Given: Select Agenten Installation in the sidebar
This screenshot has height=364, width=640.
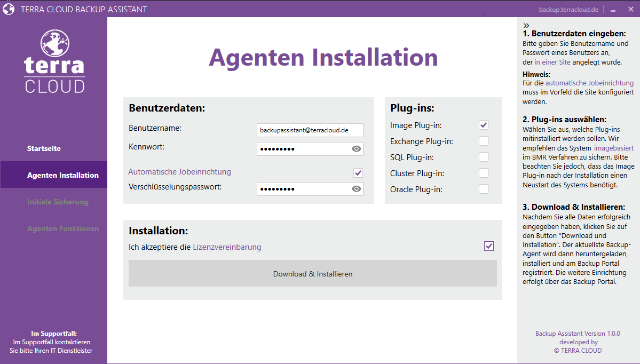Looking at the screenshot, I should pyautogui.click(x=62, y=175).
